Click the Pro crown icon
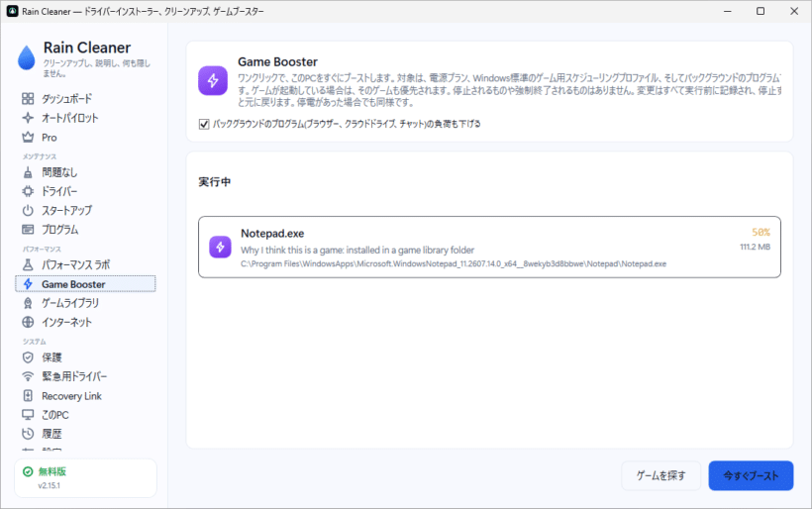Image resolution: width=812 pixels, height=509 pixels. [28, 138]
